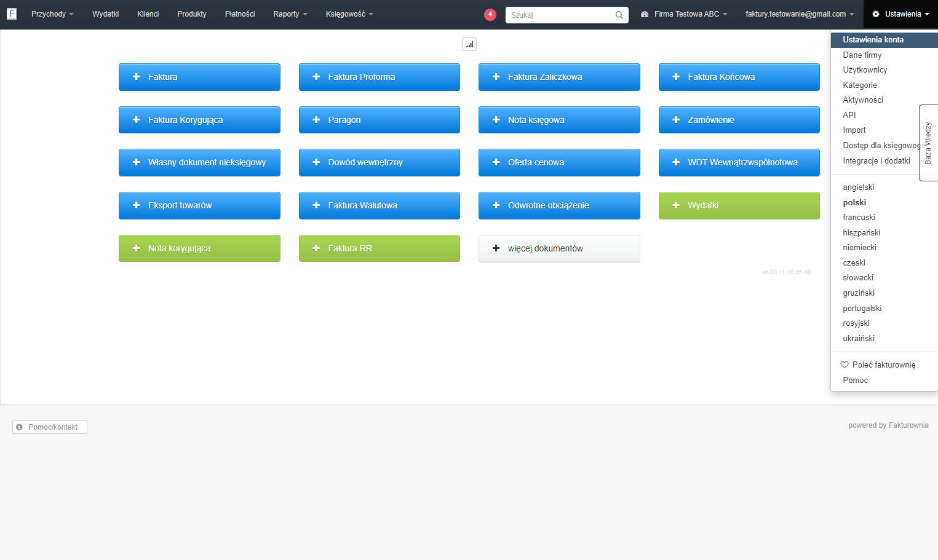
Task: Open the red notifications badge
Action: 490,15
